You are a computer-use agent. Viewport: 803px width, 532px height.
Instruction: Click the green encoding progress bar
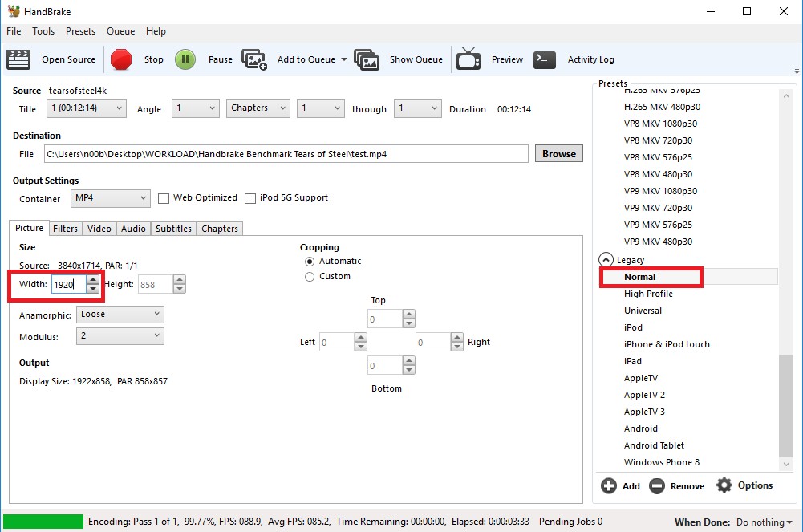click(43, 522)
